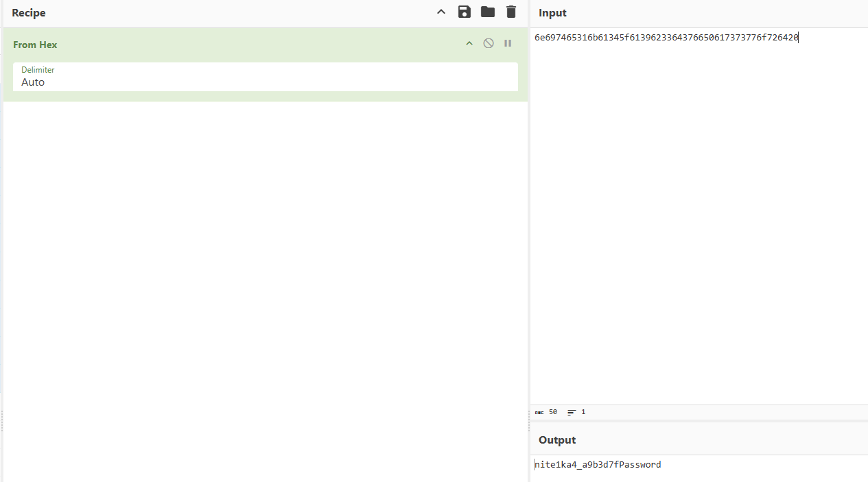The image size is (868, 482).
Task: Click the line count 1 in the status bar
Action: point(583,412)
